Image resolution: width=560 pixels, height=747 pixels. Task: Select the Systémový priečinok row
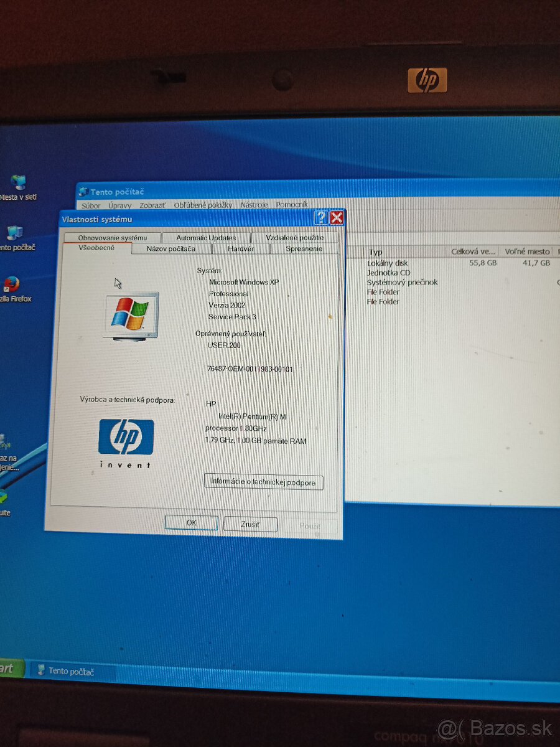point(402,282)
